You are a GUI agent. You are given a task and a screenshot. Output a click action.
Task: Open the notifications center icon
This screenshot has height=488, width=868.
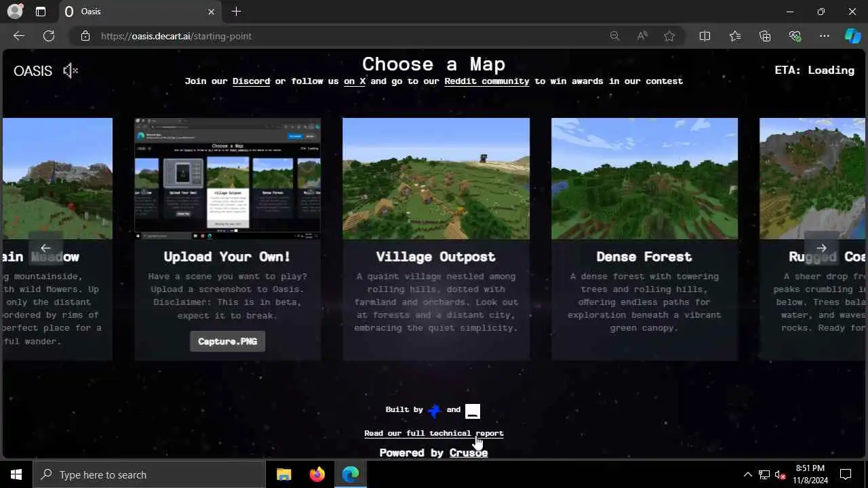click(x=846, y=474)
